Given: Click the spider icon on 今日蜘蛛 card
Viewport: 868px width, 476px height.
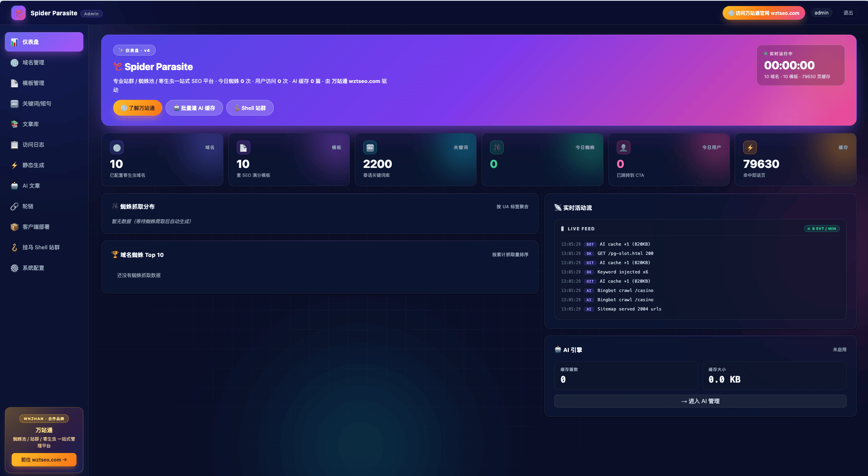Looking at the screenshot, I should click(497, 148).
